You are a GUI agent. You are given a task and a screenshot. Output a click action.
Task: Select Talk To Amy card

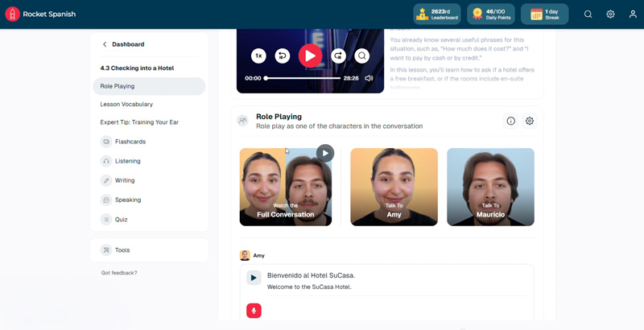click(394, 187)
